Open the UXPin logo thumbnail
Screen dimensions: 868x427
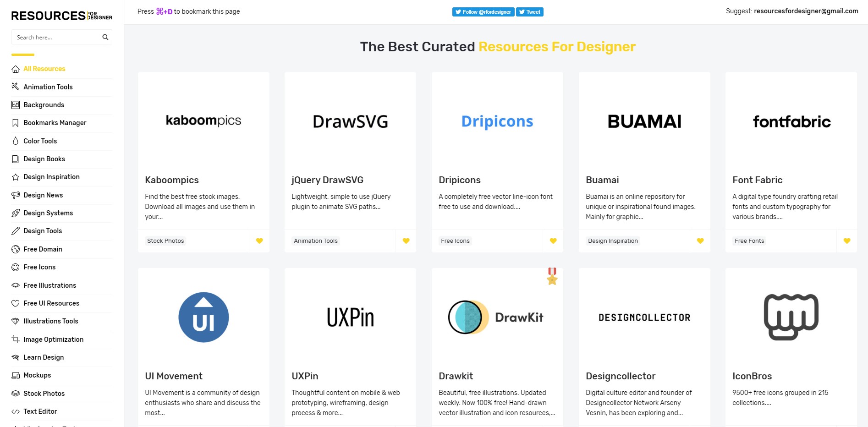[x=350, y=317]
